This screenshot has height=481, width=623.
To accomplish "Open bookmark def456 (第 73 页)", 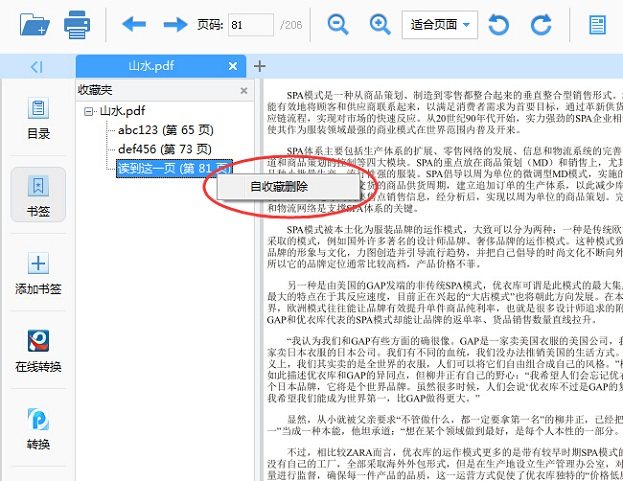I will pyautogui.click(x=165, y=149).
